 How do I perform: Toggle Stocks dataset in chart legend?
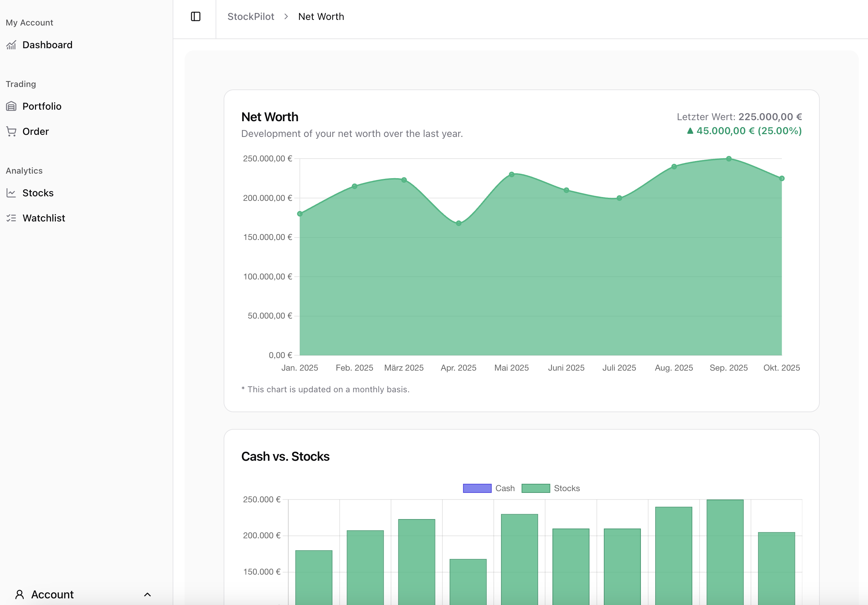566,488
